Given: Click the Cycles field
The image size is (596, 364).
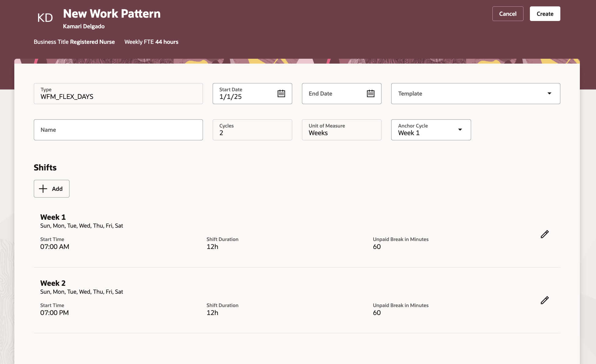Looking at the screenshot, I should pyautogui.click(x=252, y=130).
